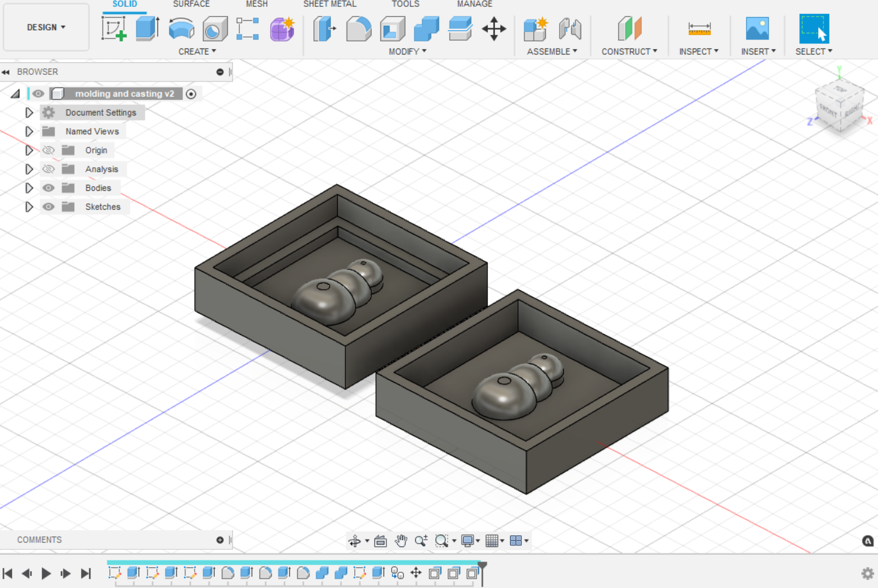This screenshot has width=878, height=588.
Task: Show the Origin folder
Action: (x=48, y=150)
